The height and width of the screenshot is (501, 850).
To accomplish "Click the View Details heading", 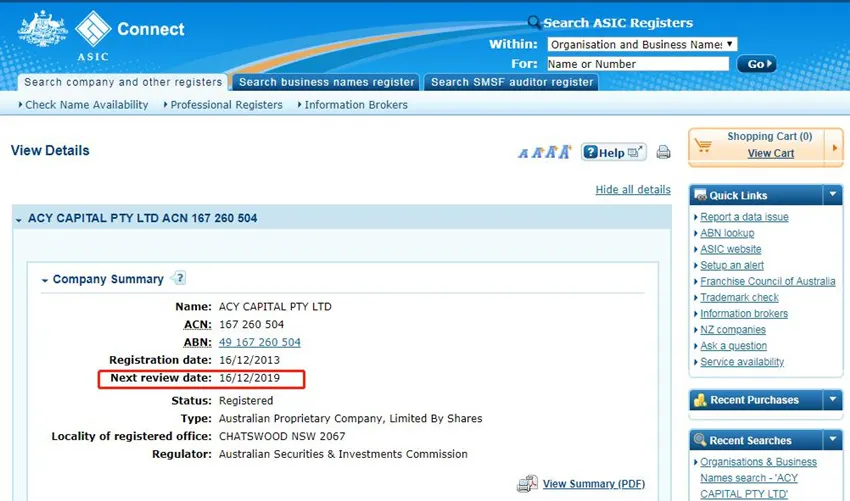I will 50,150.
